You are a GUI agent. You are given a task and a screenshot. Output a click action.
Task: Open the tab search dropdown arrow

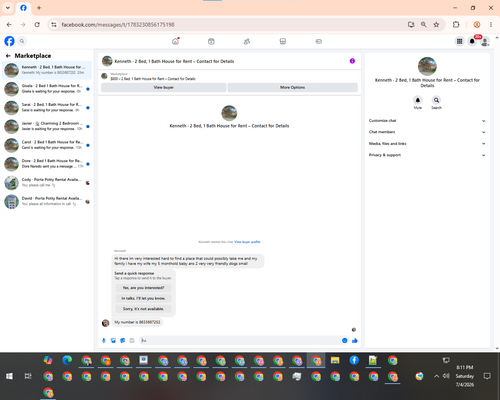(8, 8)
